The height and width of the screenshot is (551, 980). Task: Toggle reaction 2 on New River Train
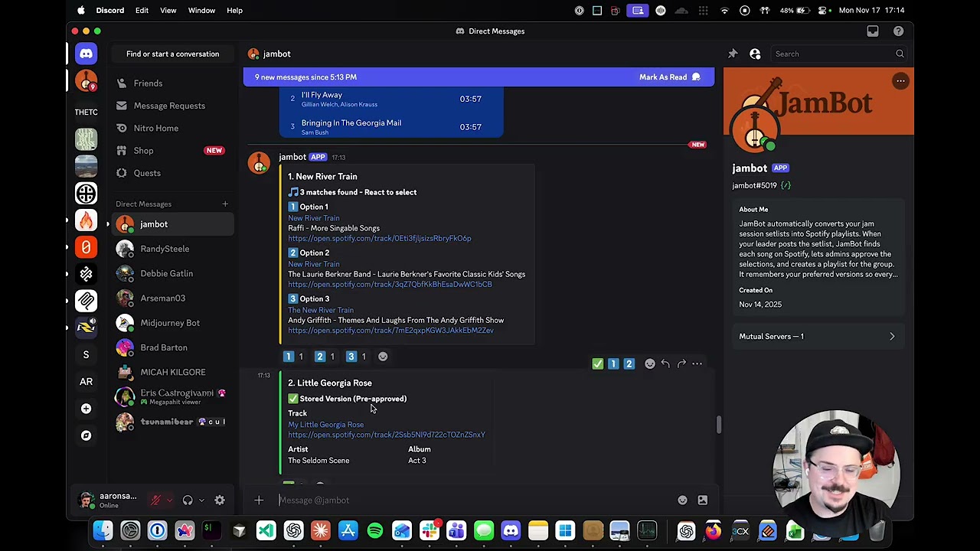[x=325, y=357]
